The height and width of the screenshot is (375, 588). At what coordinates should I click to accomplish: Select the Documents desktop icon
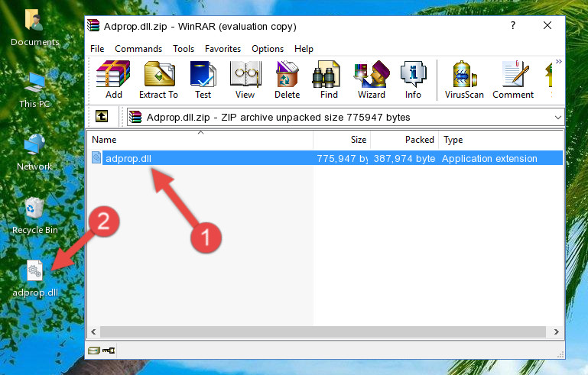pyautogui.click(x=35, y=28)
